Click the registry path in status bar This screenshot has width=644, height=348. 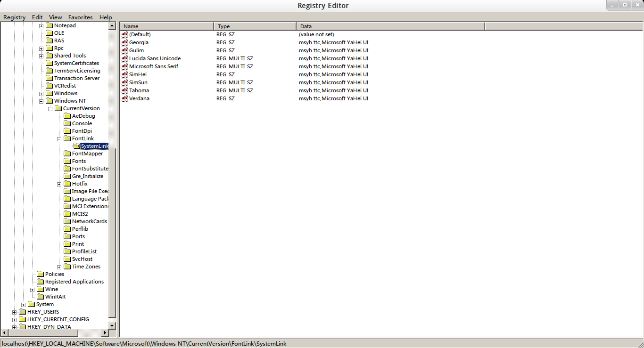[x=144, y=344]
